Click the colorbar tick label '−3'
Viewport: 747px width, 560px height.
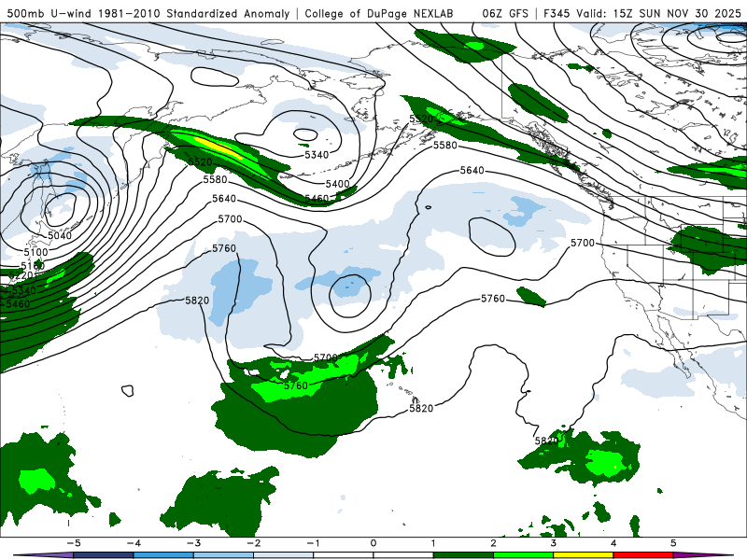pos(193,543)
